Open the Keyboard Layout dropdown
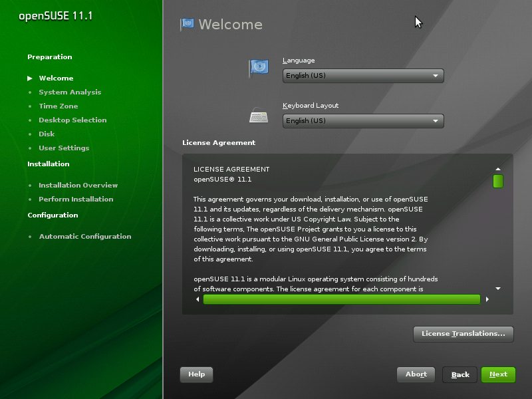This screenshot has height=399, width=532. click(363, 121)
